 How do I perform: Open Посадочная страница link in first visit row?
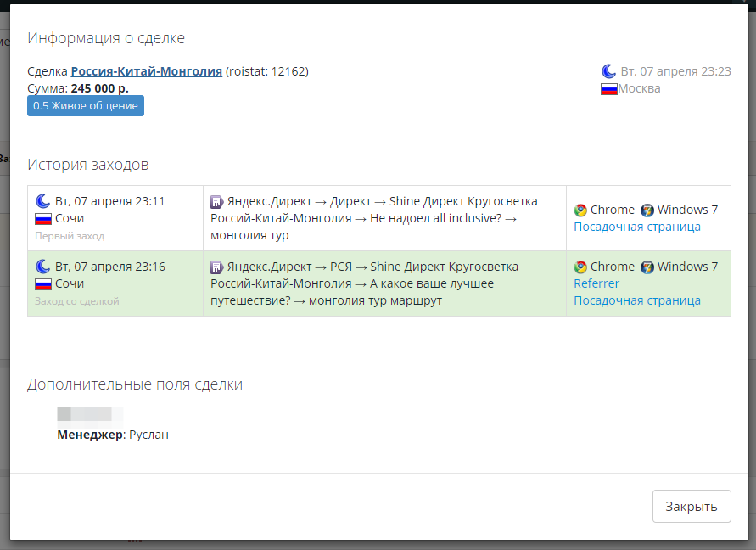click(637, 227)
